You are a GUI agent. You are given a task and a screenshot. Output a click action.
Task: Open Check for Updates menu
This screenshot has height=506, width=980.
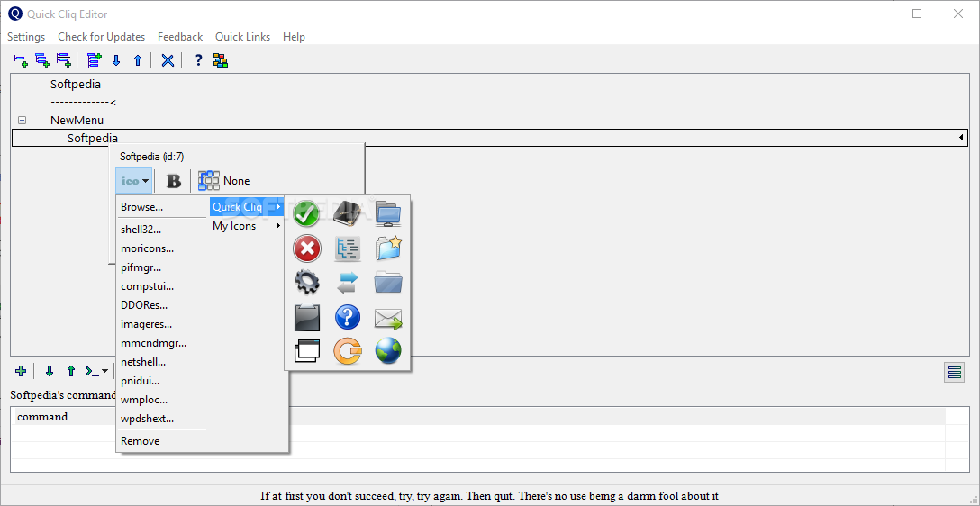pyautogui.click(x=101, y=37)
